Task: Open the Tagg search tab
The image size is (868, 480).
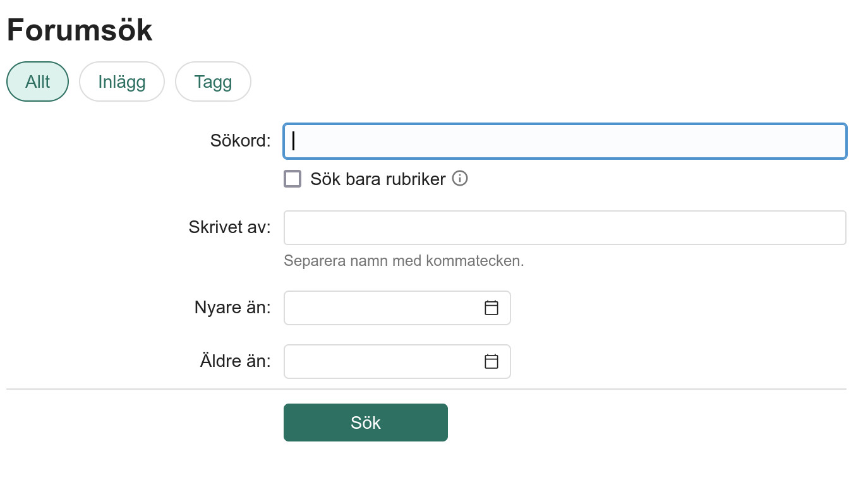Action: coord(213,81)
